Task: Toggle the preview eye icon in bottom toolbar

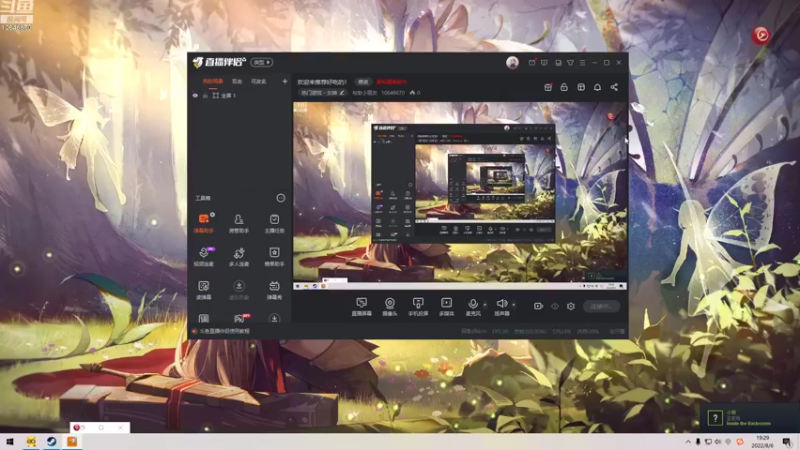Action: point(555,306)
